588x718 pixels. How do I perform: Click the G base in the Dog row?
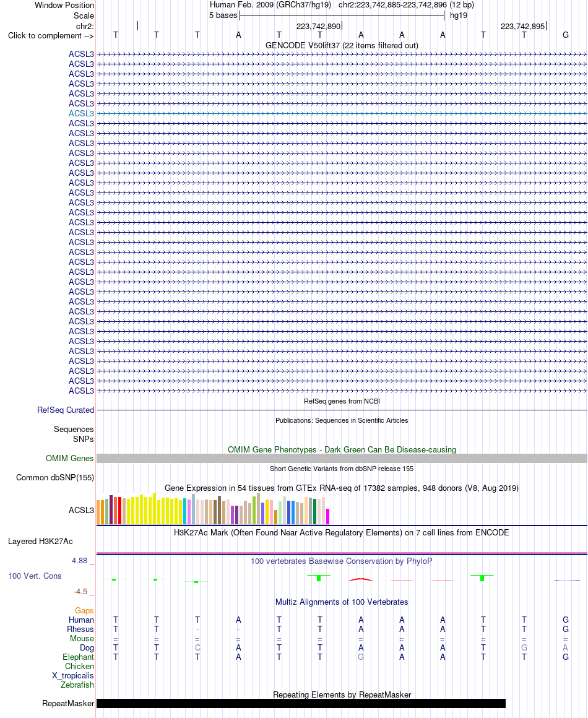524,648
